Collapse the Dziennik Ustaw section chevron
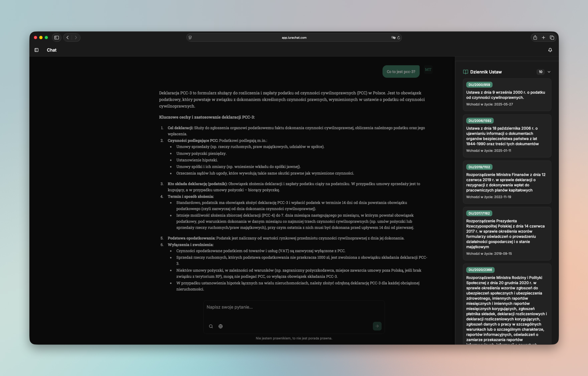 (x=549, y=72)
